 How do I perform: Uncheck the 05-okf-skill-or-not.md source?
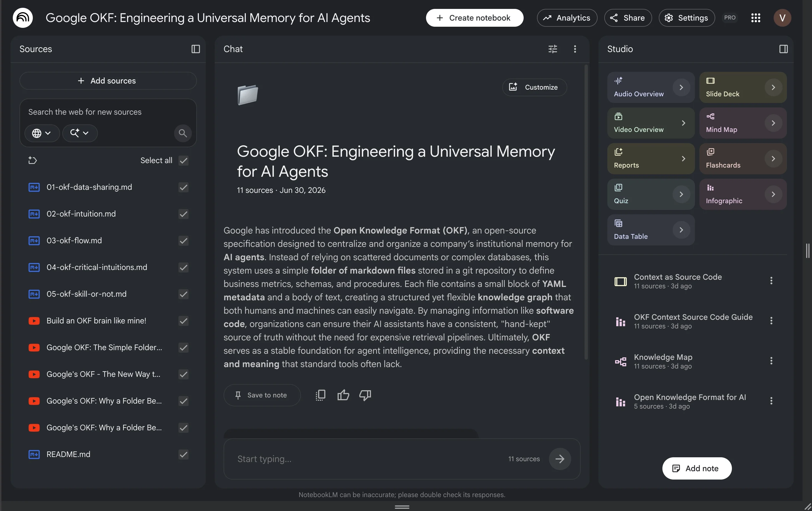[x=184, y=294]
